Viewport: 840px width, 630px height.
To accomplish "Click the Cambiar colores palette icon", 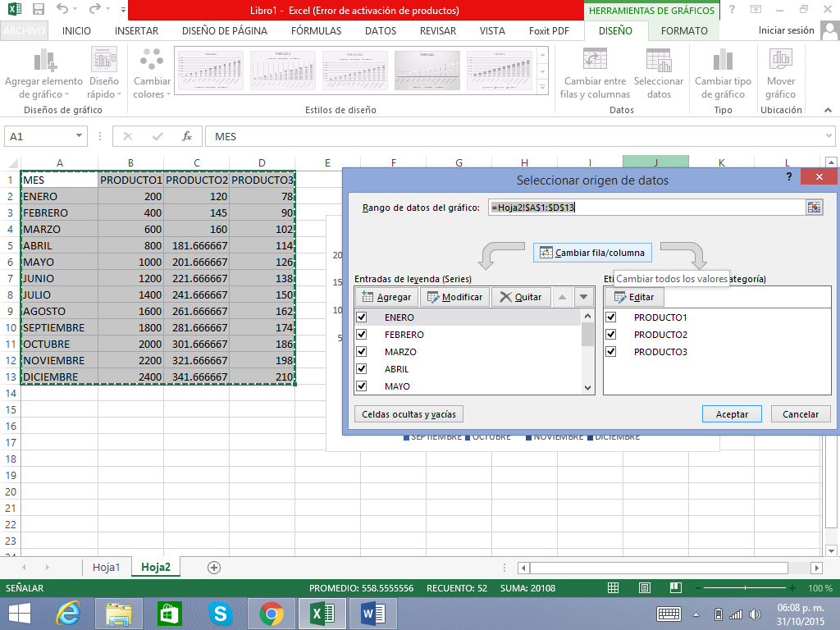I will point(152,61).
